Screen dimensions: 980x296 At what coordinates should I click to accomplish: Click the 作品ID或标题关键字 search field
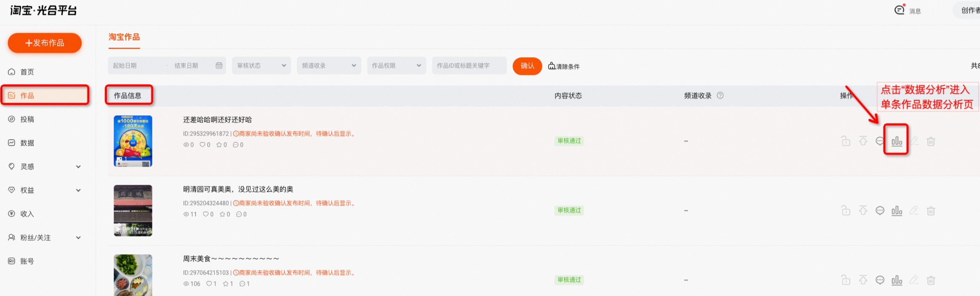469,66
